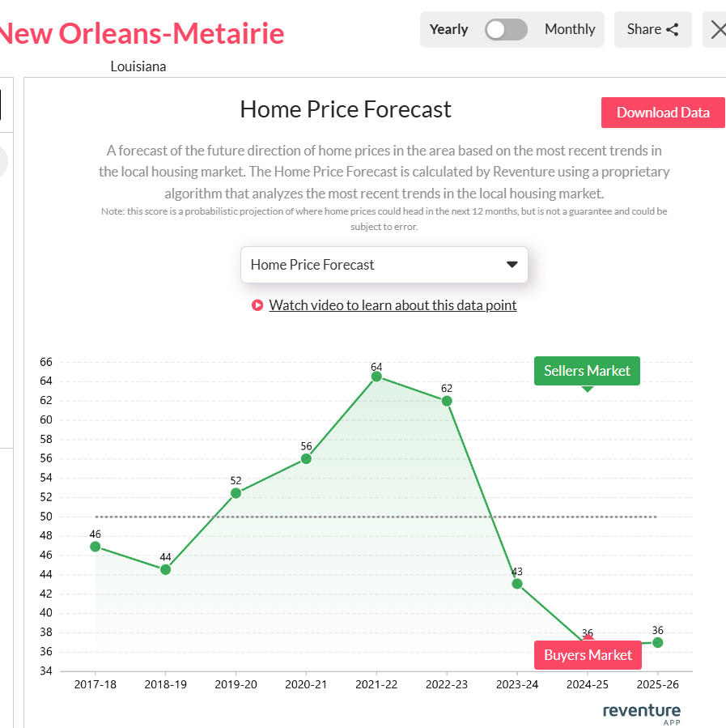Click the Download Data icon button
This screenshot has height=728, width=726.
pyautogui.click(x=663, y=113)
